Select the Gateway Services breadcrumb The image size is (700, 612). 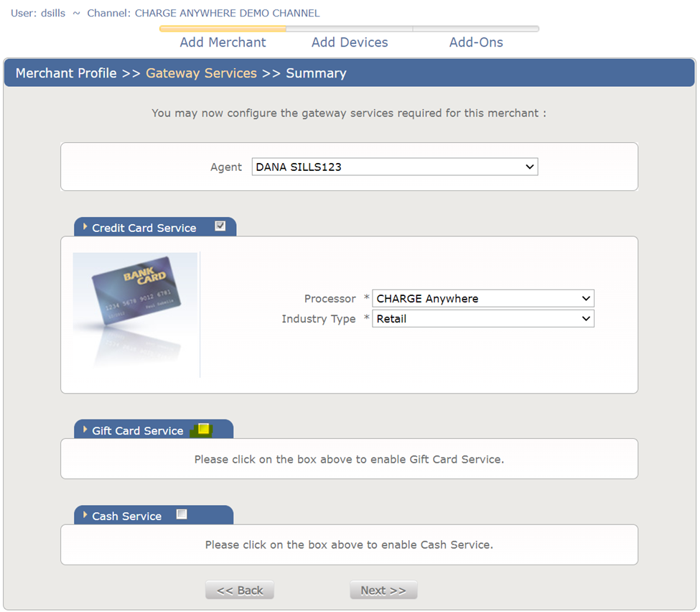click(x=201, y=73)
